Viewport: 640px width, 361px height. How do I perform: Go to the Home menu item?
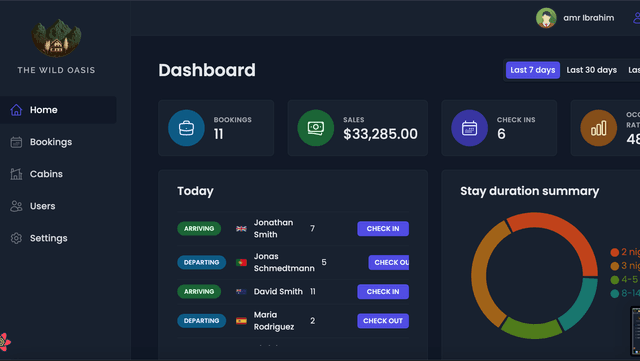58,110
